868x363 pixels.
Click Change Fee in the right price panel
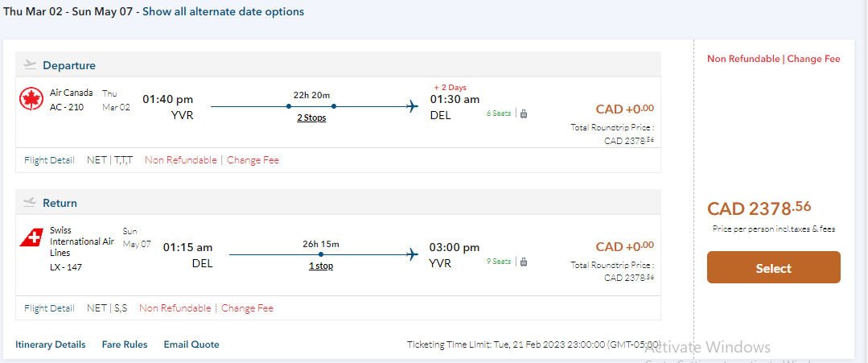click(x=813, y=59)
